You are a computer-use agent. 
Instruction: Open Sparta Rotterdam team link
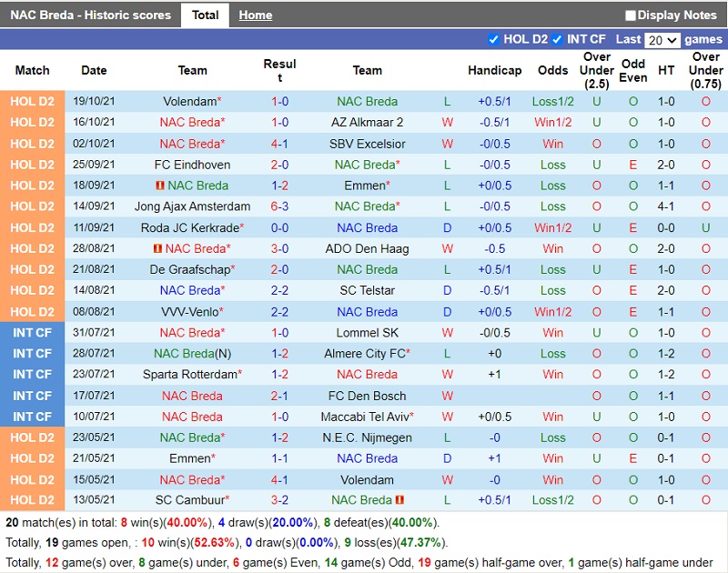[192, 375]
